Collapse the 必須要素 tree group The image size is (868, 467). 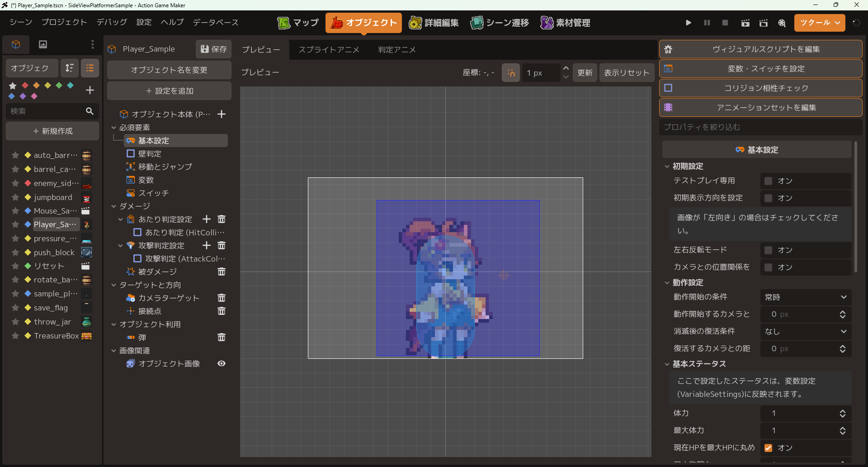click(x=114, y=128)
